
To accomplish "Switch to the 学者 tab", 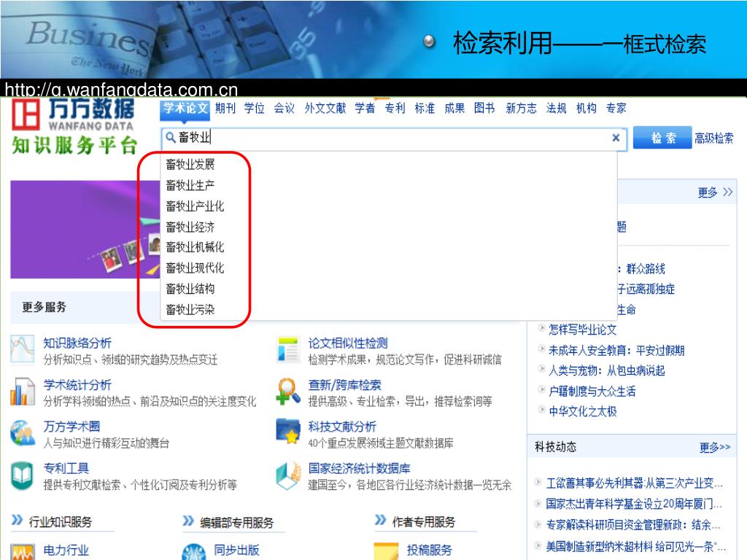I will [x=365, y=108].
